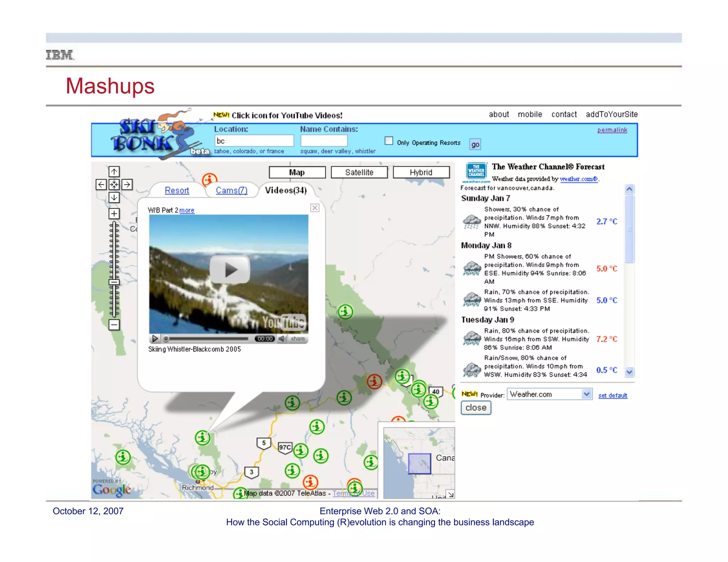Mute the video with the speaker icon

click(282, 339)
